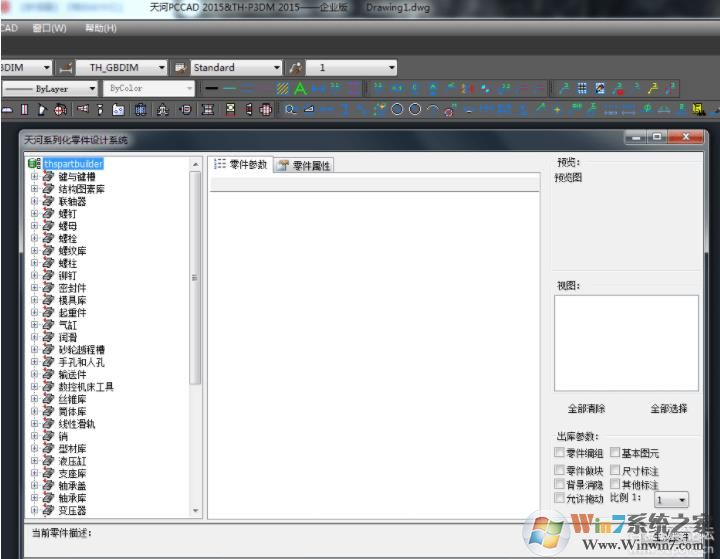Select the yellow hatch pattern tool icon

pos(282,88)
